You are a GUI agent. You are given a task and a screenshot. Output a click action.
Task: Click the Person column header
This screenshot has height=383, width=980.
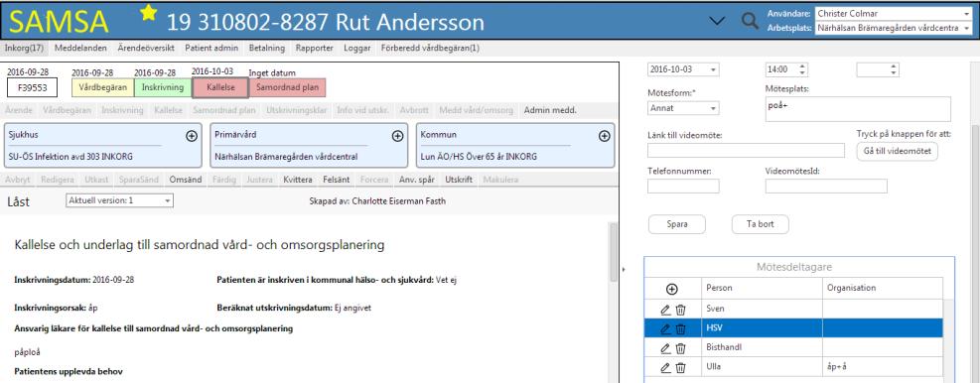762,288
